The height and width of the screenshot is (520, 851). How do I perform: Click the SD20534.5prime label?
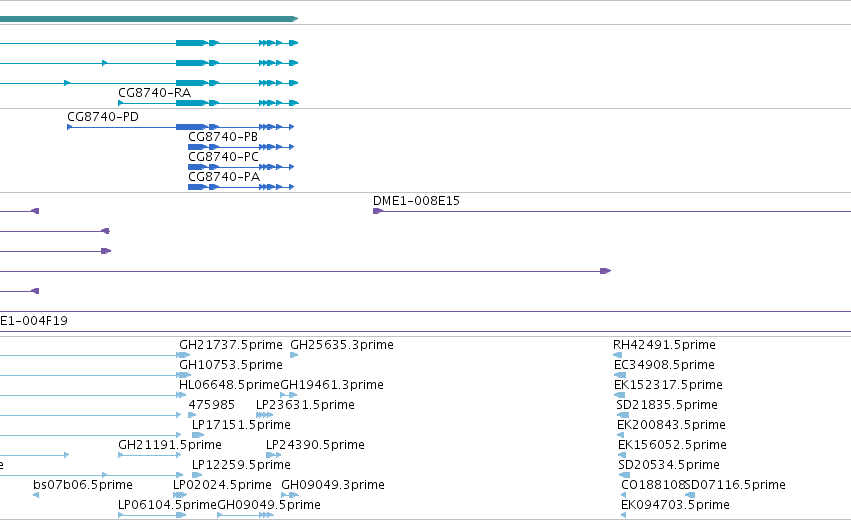click(669, 465)
